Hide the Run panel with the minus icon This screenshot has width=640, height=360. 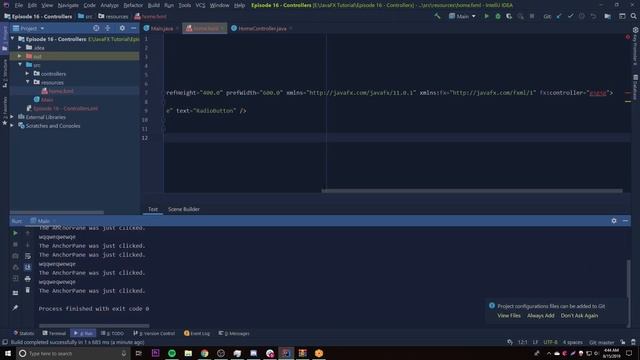tap(625, 220)
